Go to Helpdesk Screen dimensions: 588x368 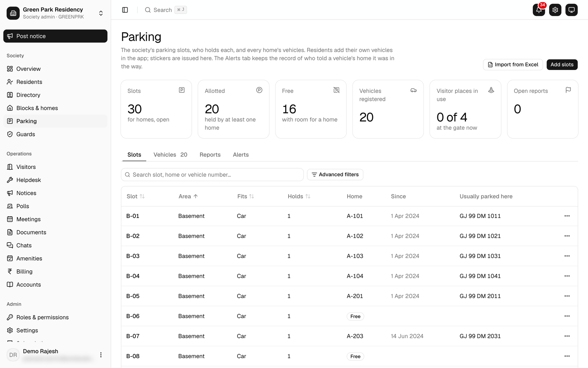(x=55, y=180)
